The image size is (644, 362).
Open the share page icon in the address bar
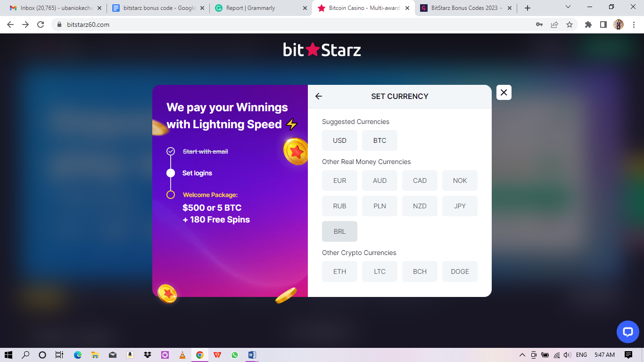pos(554,25)
